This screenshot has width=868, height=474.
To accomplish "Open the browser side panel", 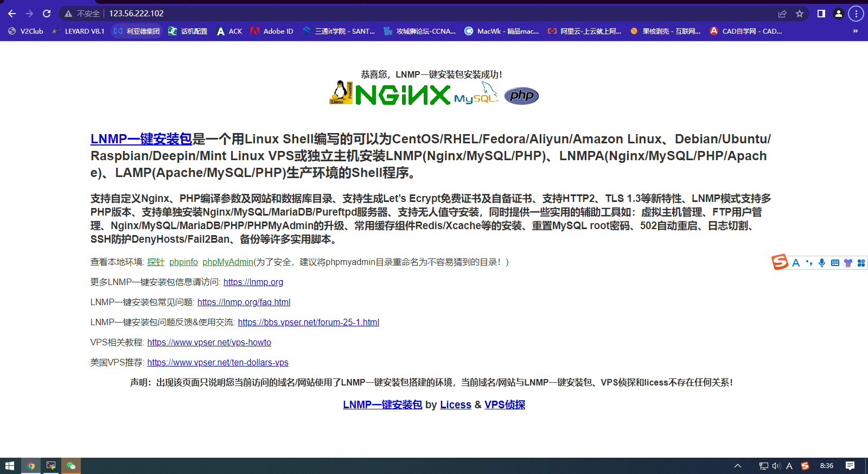I will pos(821,14).
